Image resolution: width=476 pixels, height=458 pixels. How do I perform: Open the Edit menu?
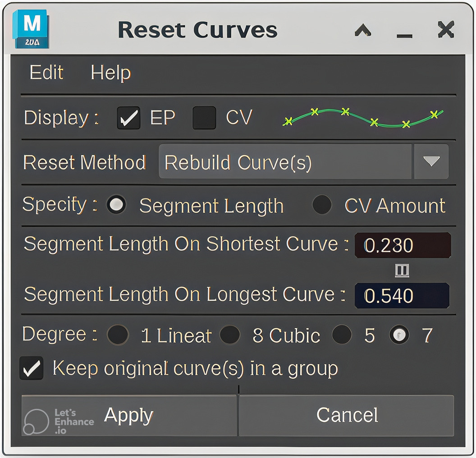pos(46,73)
